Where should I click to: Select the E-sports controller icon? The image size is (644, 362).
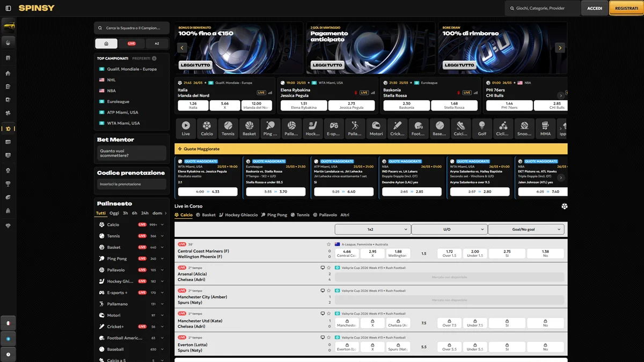[334, 128]
